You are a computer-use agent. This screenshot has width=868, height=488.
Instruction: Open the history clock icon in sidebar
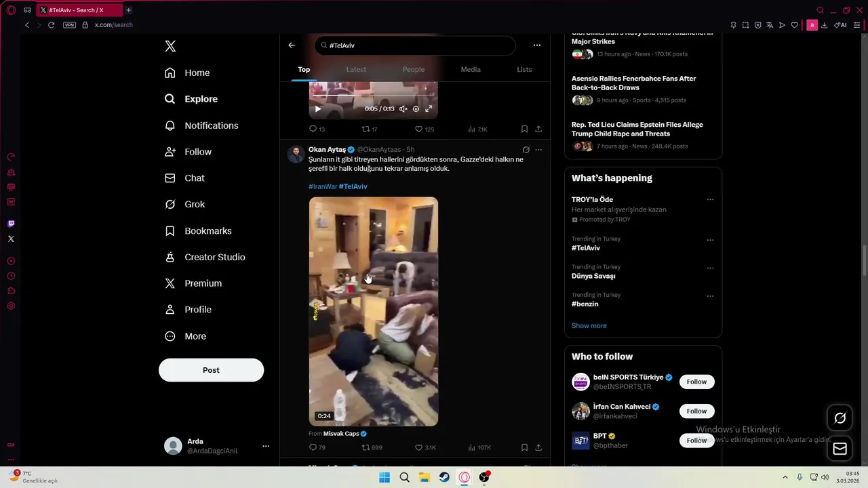tap(11, 276)
